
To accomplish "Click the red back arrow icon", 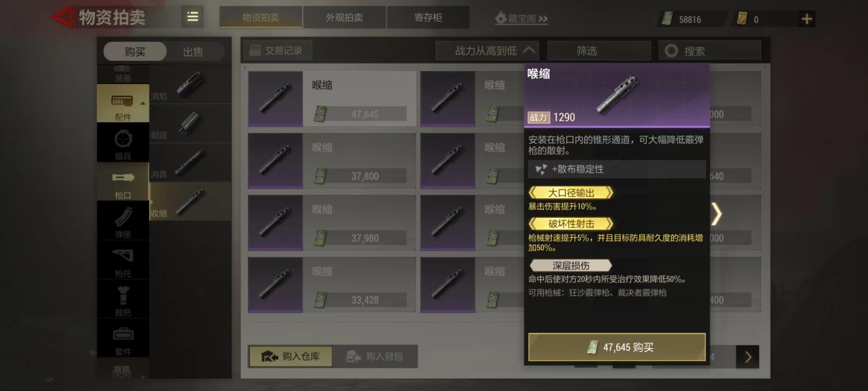I will point(63,17).
